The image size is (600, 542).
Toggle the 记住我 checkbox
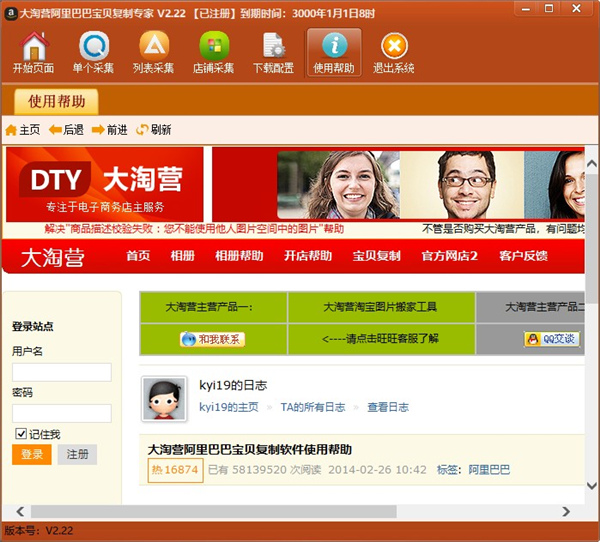[21, 434]
